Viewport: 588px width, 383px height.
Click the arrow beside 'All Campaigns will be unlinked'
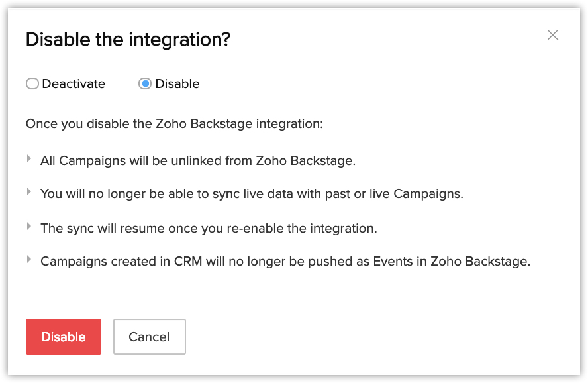pyautogui.click(x=29, y=158)
